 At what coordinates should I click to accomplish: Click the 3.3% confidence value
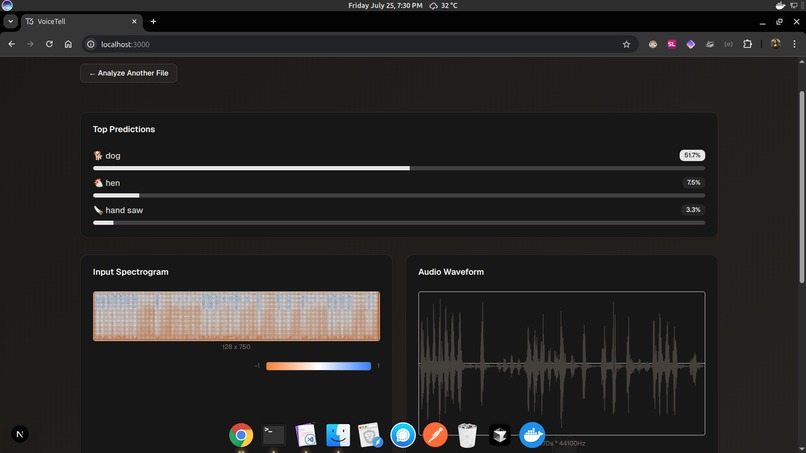[x=693, y=210]
